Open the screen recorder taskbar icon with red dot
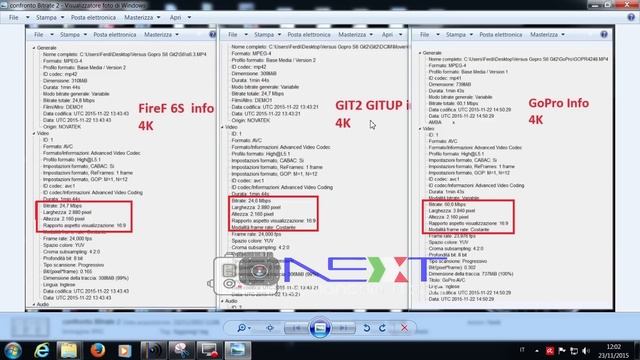 pyautogui.click(x=210, y=350)
